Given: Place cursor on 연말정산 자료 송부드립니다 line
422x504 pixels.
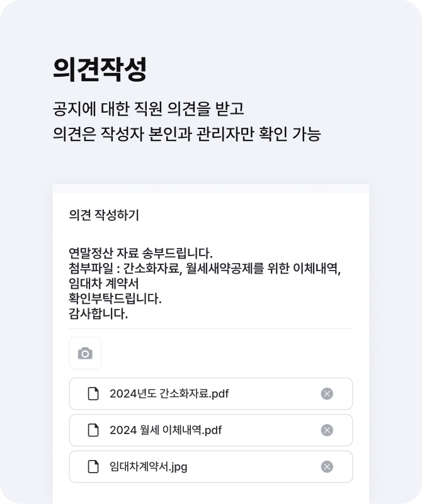Looking at the screenshot, I should tap(140, 254).
